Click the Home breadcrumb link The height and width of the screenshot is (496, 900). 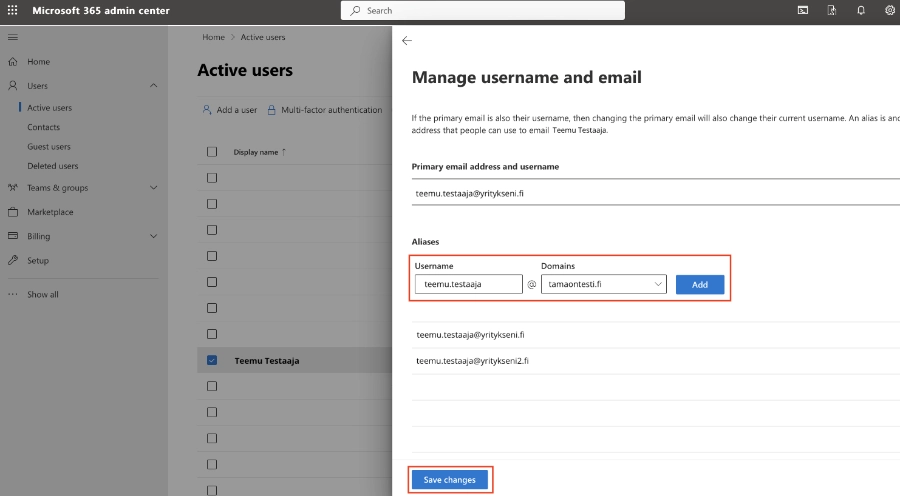214,37
